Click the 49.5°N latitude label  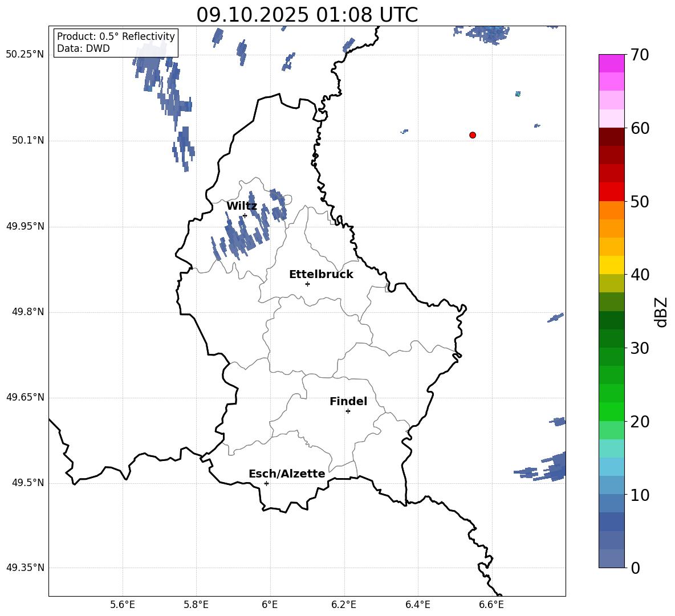pyautogui.click(x=28, y=483)
